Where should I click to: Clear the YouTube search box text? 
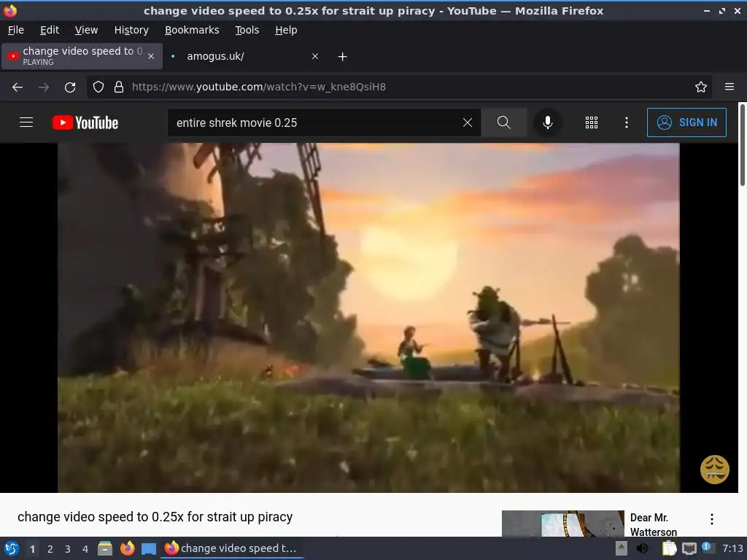coord(468,122)
